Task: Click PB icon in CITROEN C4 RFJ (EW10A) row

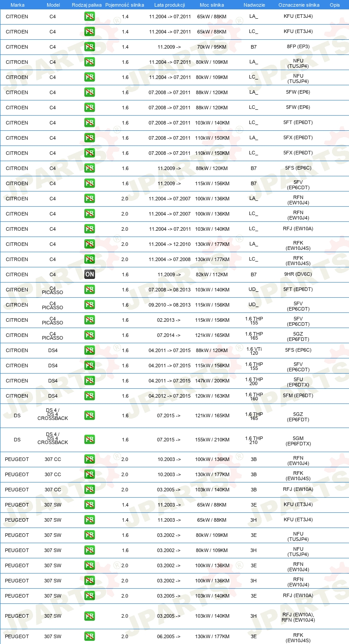Action: coord(89,229)
